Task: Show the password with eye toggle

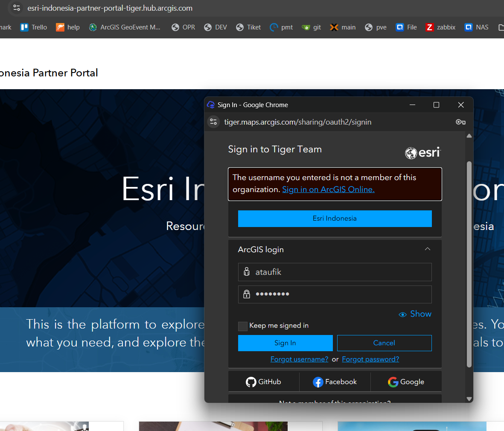Action: point(415,314)
